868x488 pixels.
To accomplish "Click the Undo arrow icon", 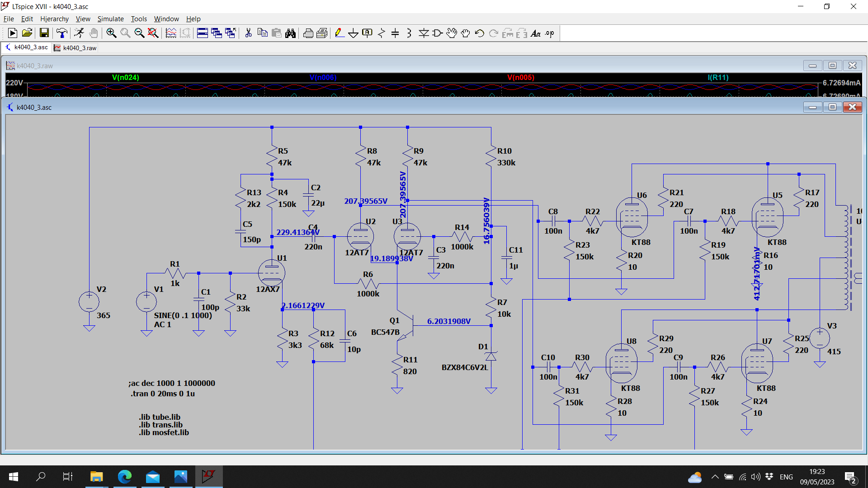I will pyautogui.click(x=480, y=33).
